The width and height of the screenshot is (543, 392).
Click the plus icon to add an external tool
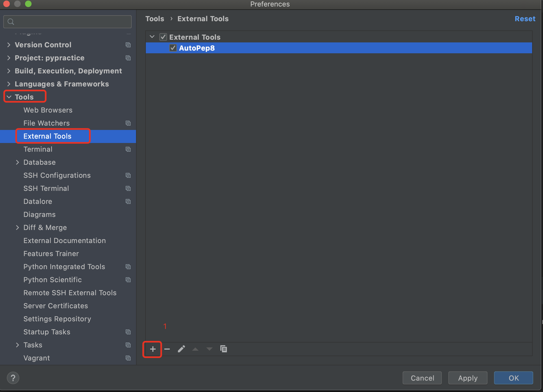[153, 349]
